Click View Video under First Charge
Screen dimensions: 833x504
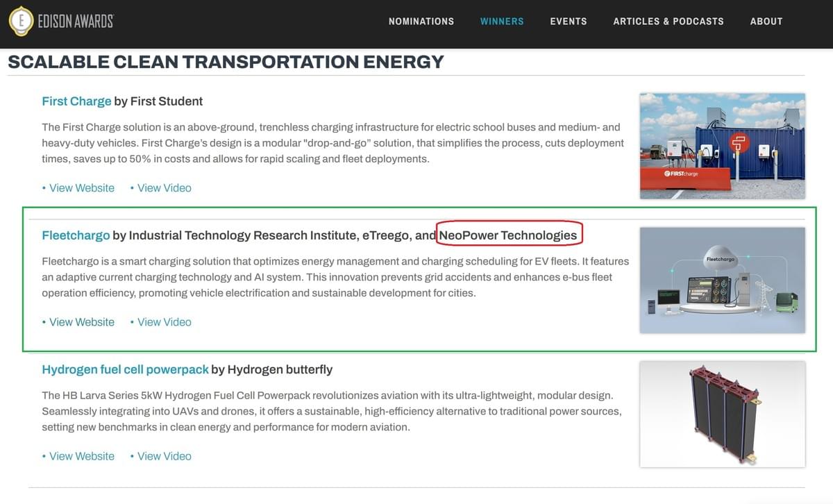(x=164, y=188)
